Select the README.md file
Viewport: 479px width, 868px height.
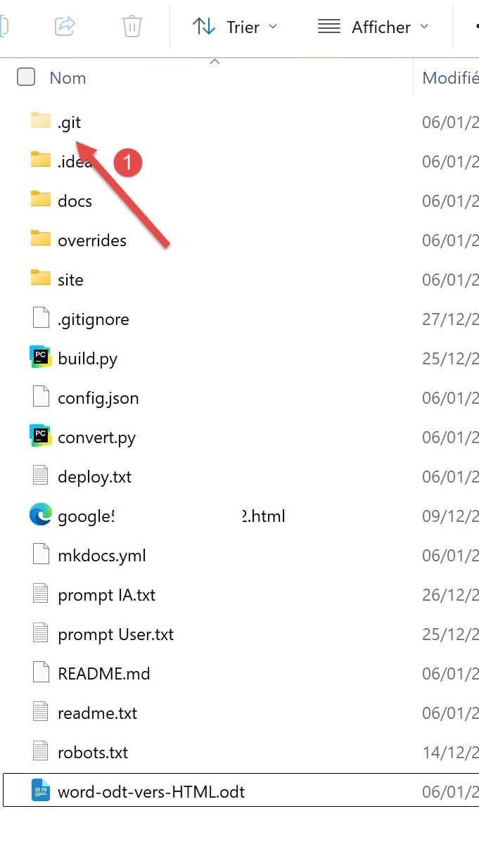tap(239, 673)
